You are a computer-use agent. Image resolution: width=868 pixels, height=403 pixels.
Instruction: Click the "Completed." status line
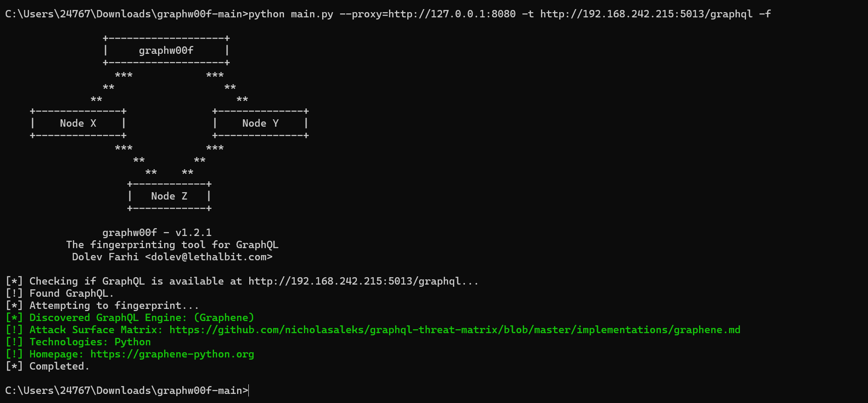(x=59, y=366)
